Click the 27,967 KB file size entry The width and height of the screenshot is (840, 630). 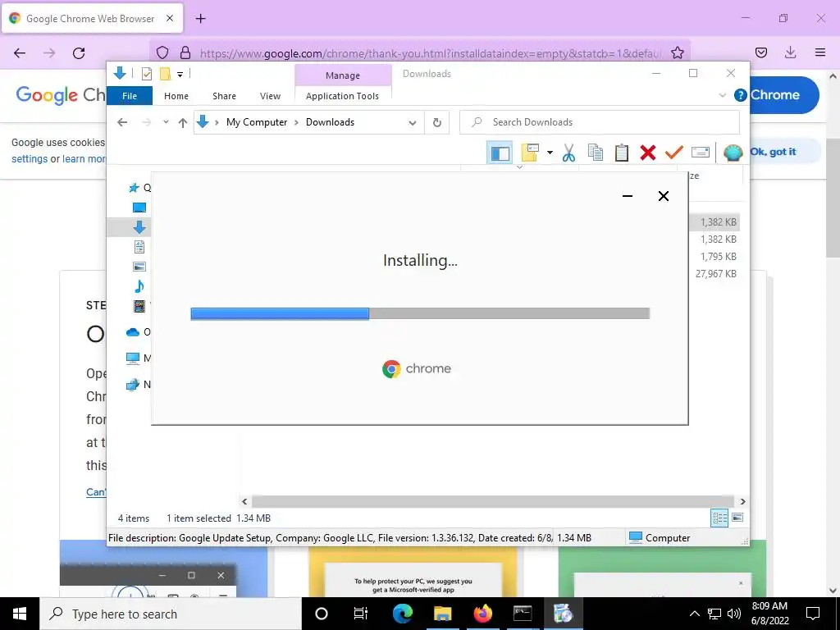[x=715, y=274]
